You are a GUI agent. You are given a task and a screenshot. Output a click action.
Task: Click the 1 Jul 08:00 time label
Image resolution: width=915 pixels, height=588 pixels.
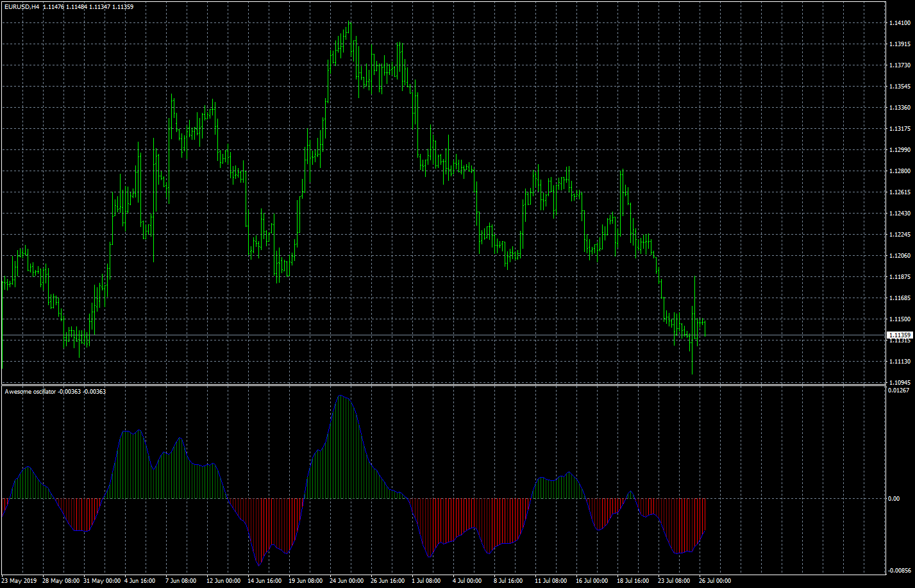pos(427,581)
